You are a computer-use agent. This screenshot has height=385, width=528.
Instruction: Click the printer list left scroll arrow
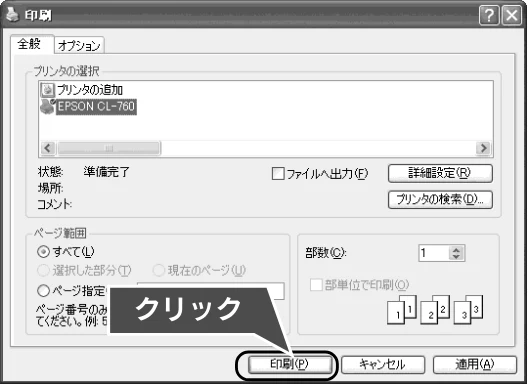48,148
